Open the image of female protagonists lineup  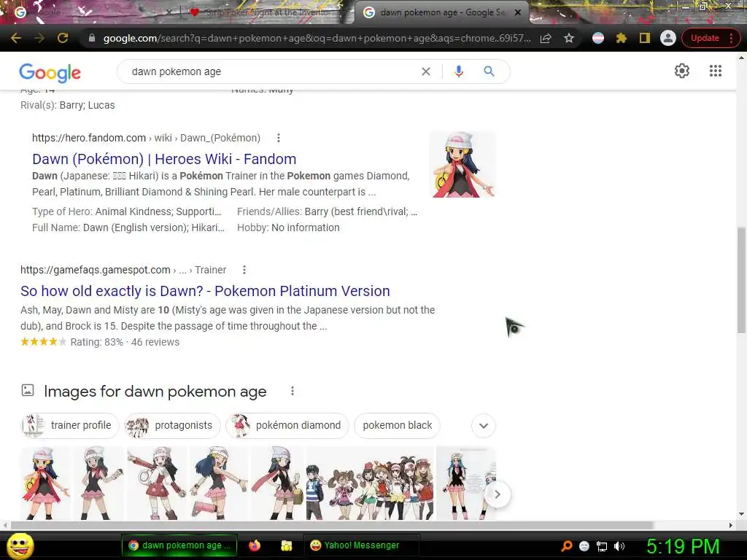click(370, 483)
